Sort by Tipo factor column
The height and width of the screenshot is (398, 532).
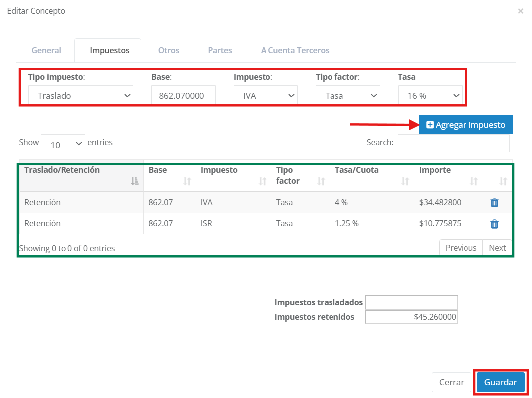coord(300,176)
